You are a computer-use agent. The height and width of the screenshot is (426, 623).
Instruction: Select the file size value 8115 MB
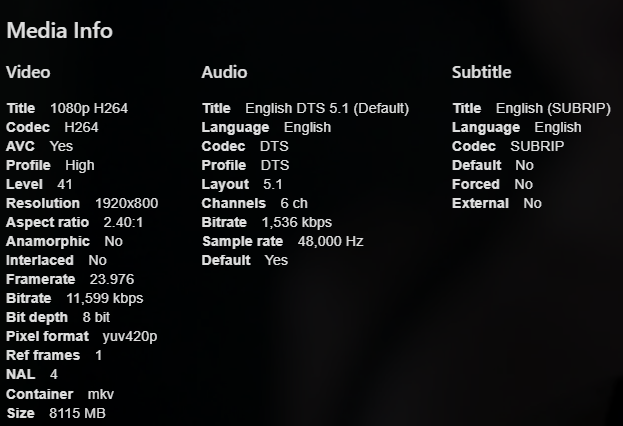point(77,413)
